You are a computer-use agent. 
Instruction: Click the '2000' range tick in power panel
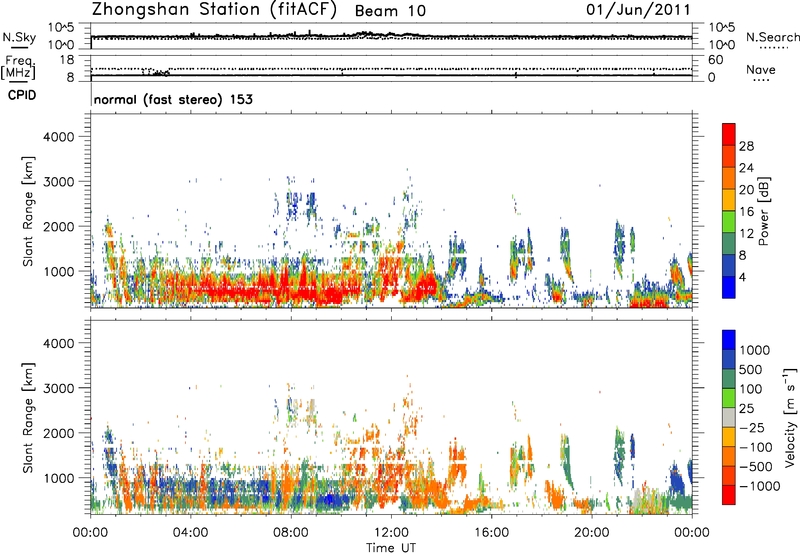[59, 226]
